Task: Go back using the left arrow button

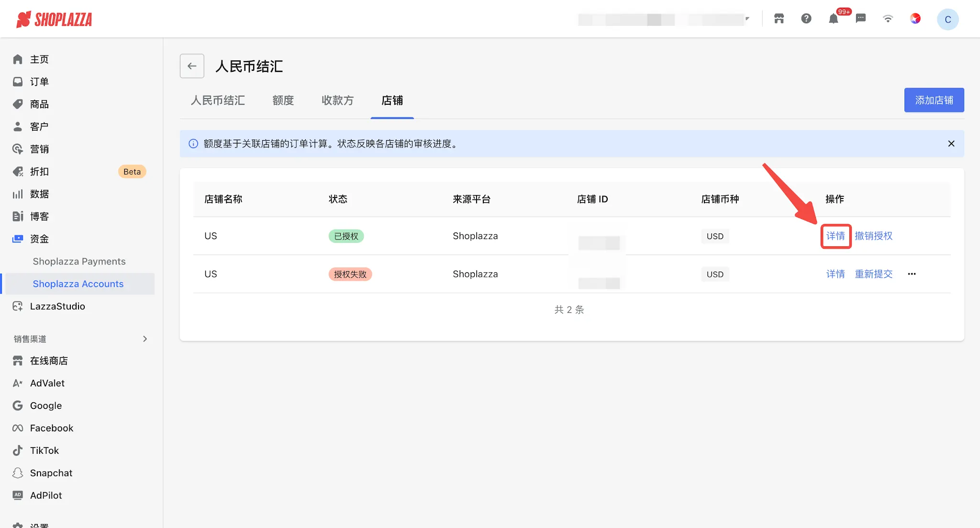Action: point(192,66)
